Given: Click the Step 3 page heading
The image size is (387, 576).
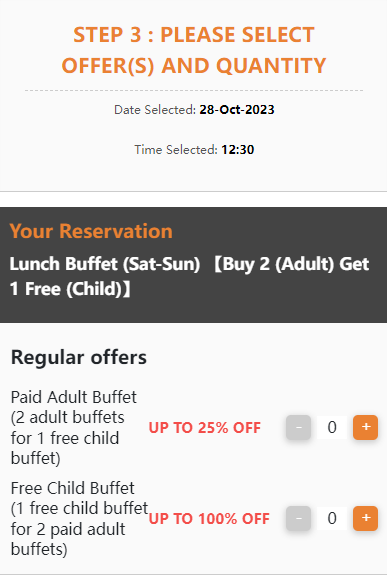Looking at the screenshot, I should tap(194, 50).
